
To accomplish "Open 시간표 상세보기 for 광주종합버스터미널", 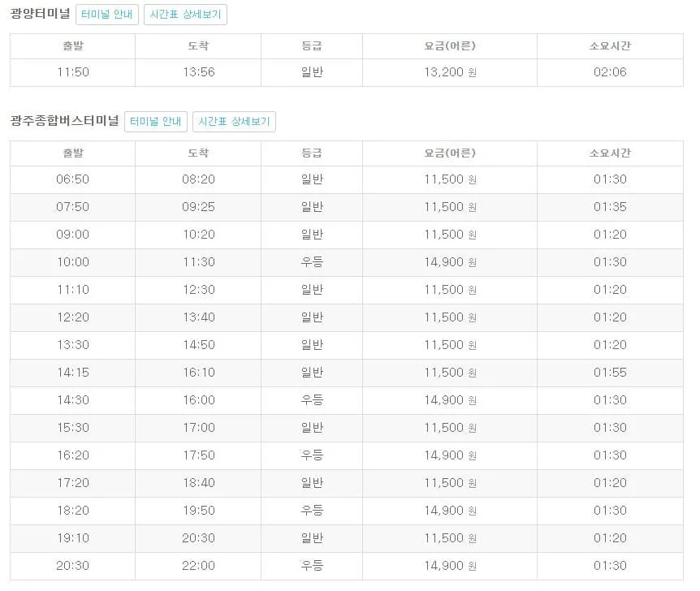I will [x=235, y=122].
